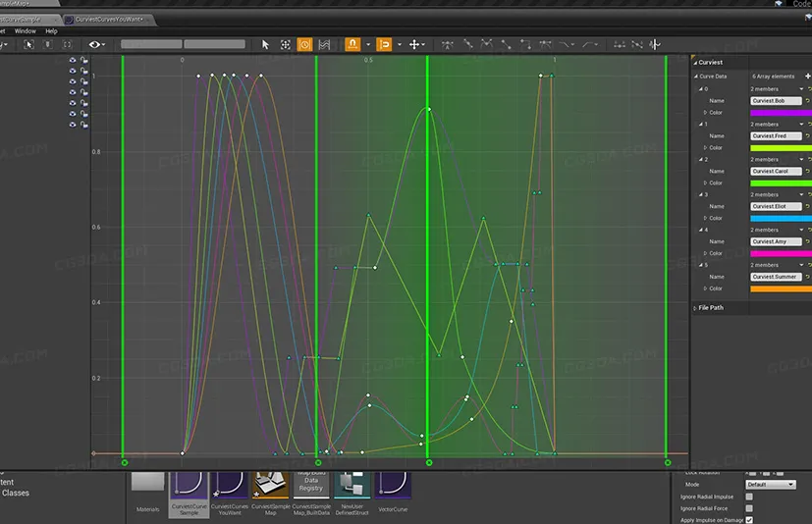Click the vertical bar waveform toolbar icon

655,44
